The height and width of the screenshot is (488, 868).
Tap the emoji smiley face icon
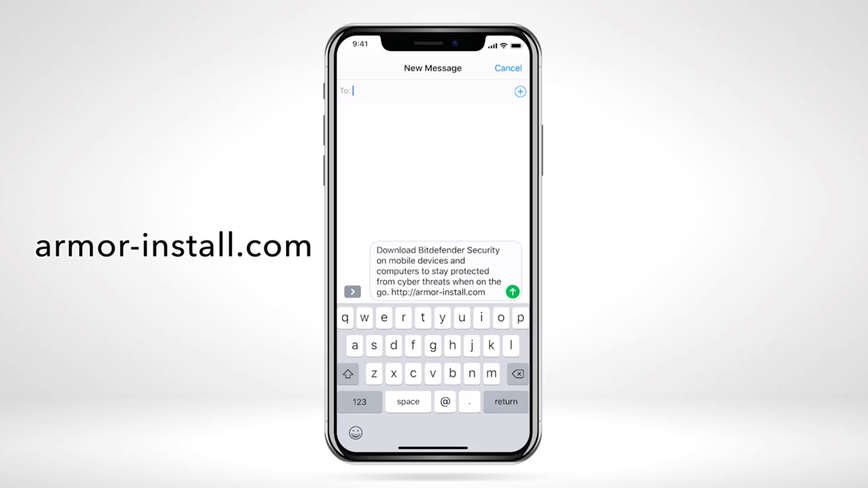pos(355,432)
